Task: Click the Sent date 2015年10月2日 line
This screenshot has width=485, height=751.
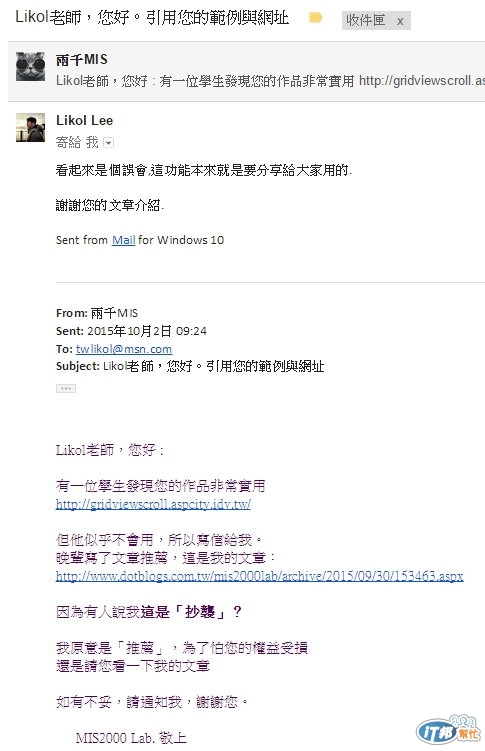Action: (131, 331)
